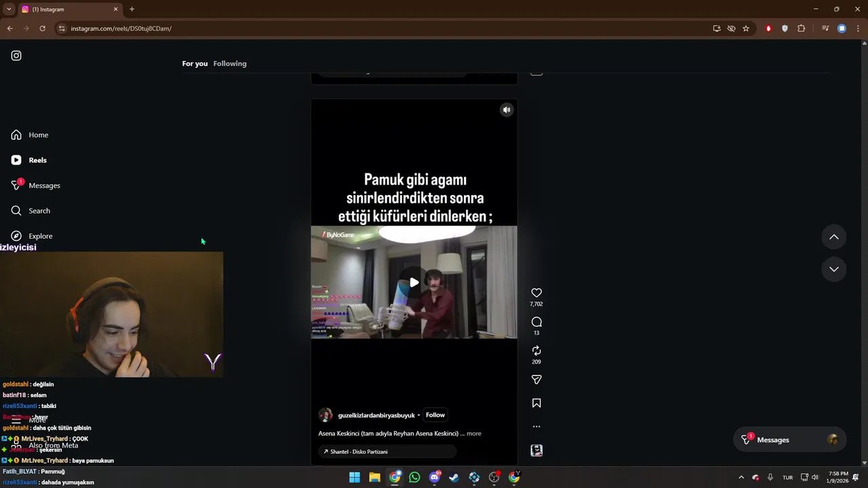This screenshot has width=868, height=488.
Task: Click TUR language indicator
Action: [787, 477]
